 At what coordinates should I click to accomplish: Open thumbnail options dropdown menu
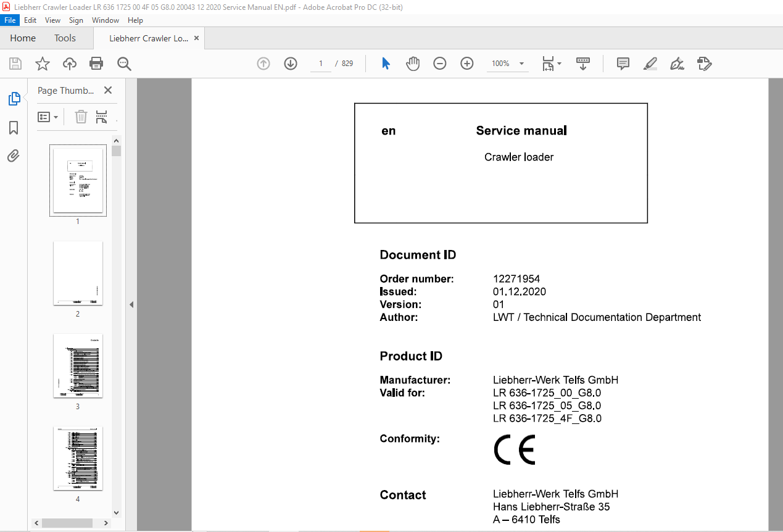pyautogui.click(x=48, y=117)
